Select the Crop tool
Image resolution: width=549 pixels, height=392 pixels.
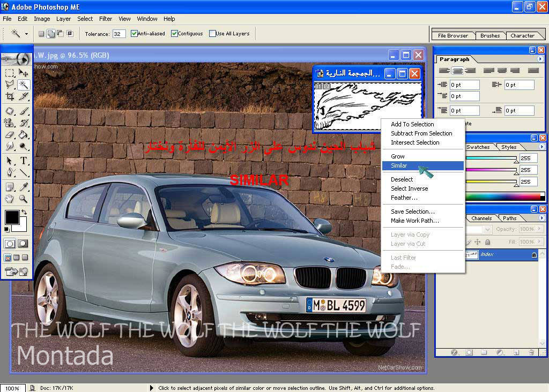[x=10, y=96]
